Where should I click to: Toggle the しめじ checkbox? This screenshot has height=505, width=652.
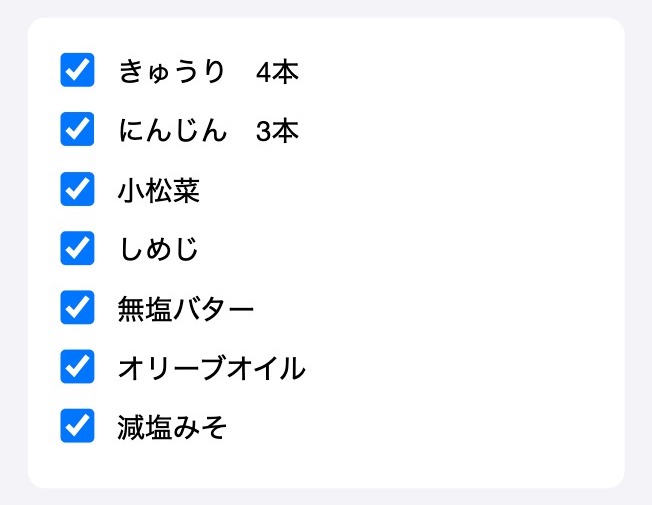tap(77, 248)
